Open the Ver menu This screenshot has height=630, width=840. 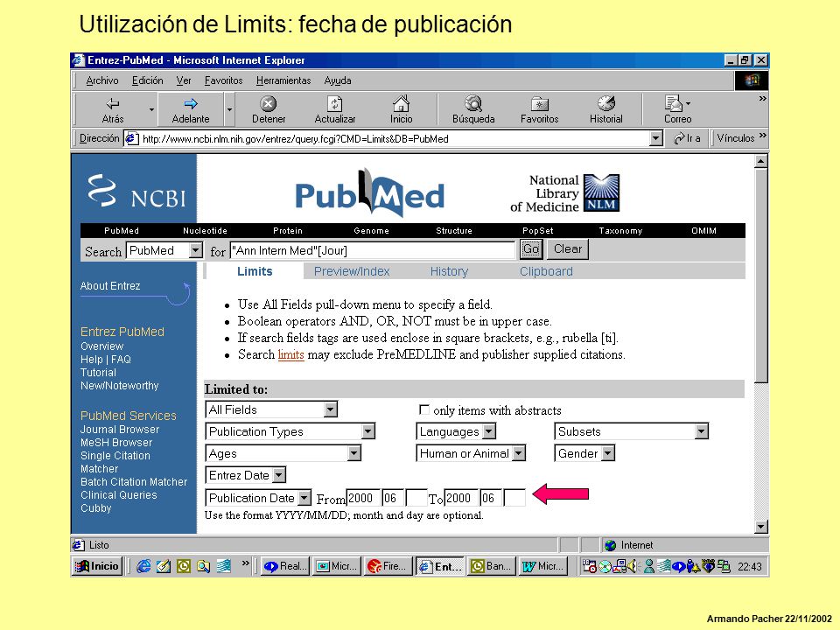click(184, 80)
